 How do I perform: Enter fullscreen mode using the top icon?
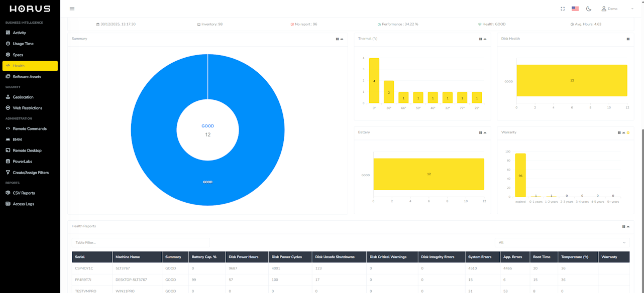coord(563,9)
